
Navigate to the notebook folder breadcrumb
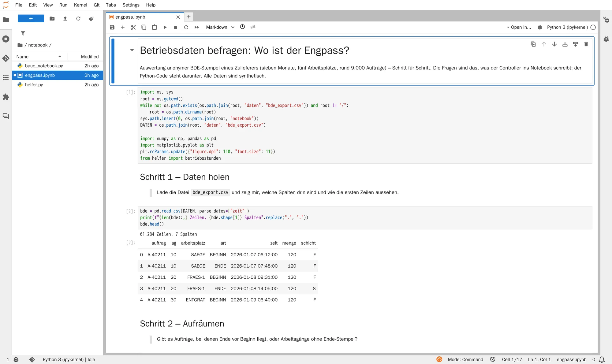38,45
